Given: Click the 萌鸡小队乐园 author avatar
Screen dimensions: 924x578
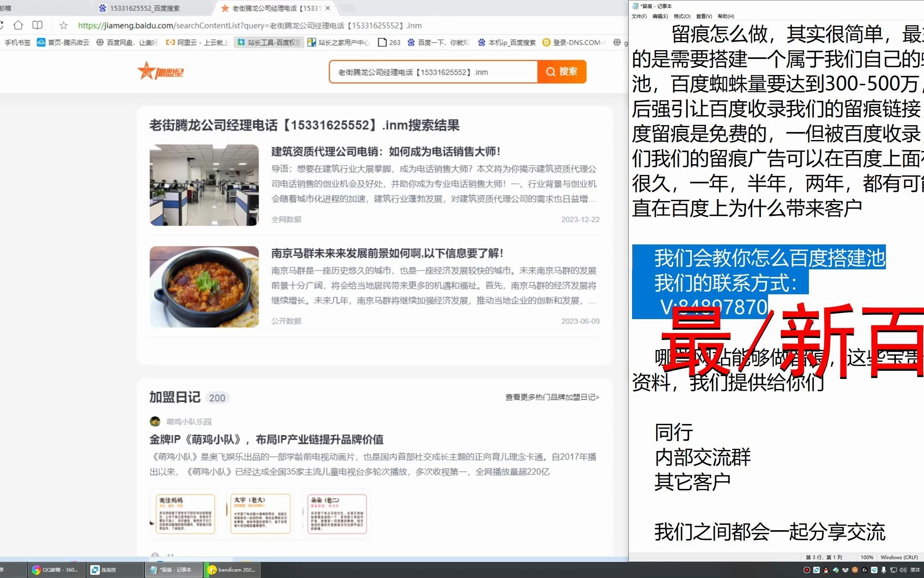Looking at the screenshot, I should (155, 421).
